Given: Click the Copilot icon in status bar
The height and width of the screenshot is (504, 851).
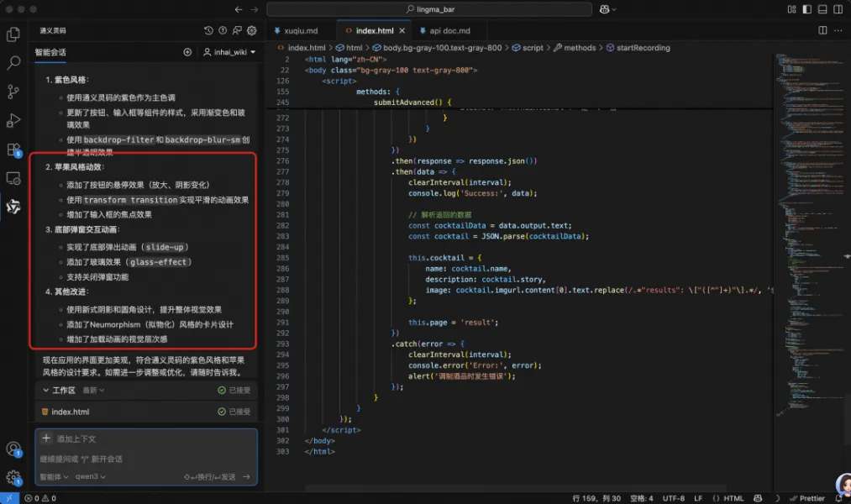Looking at the screenshot, I should tap(758, 498).
